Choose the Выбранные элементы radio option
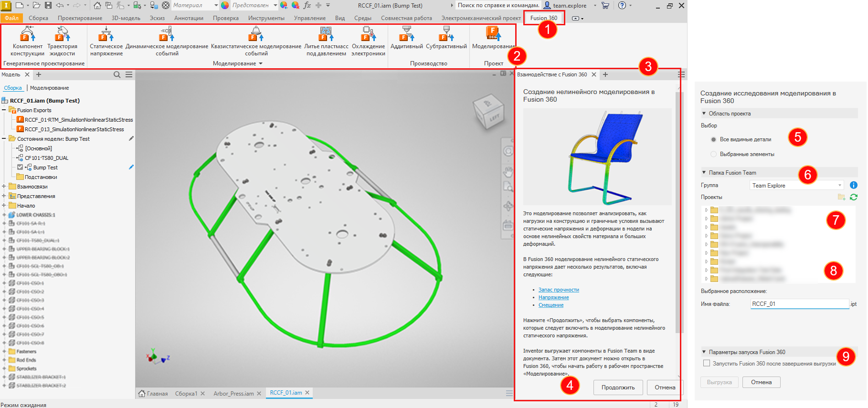Image resolution: width=868 pixels, height=408 pixels. (713, 154)
